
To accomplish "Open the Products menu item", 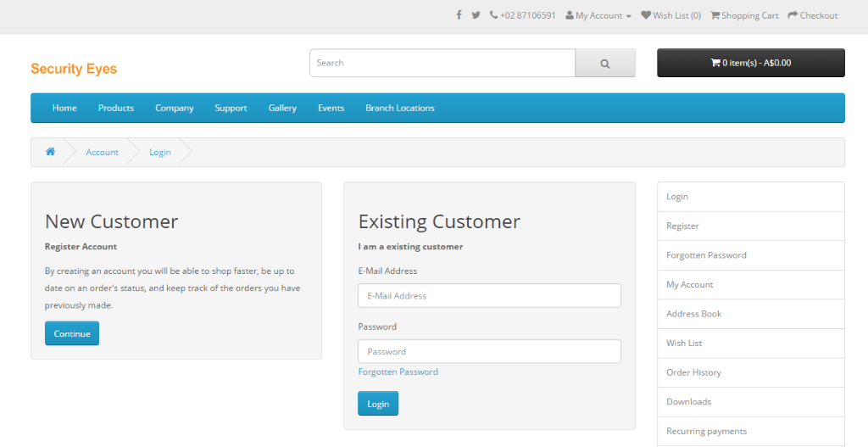I will point(115,108).
